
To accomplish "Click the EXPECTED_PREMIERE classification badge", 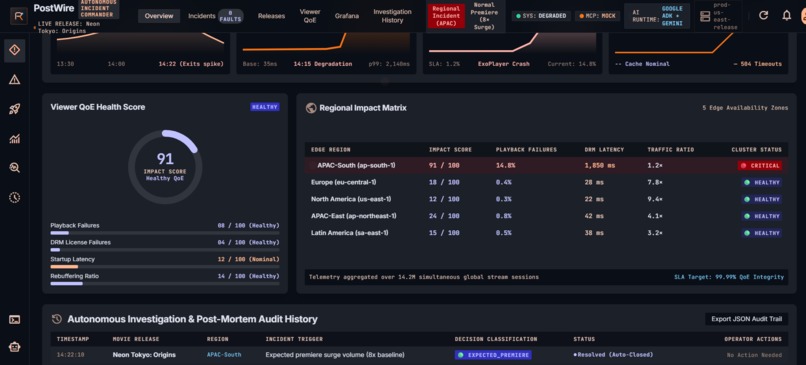I will [x=493, y=355].
